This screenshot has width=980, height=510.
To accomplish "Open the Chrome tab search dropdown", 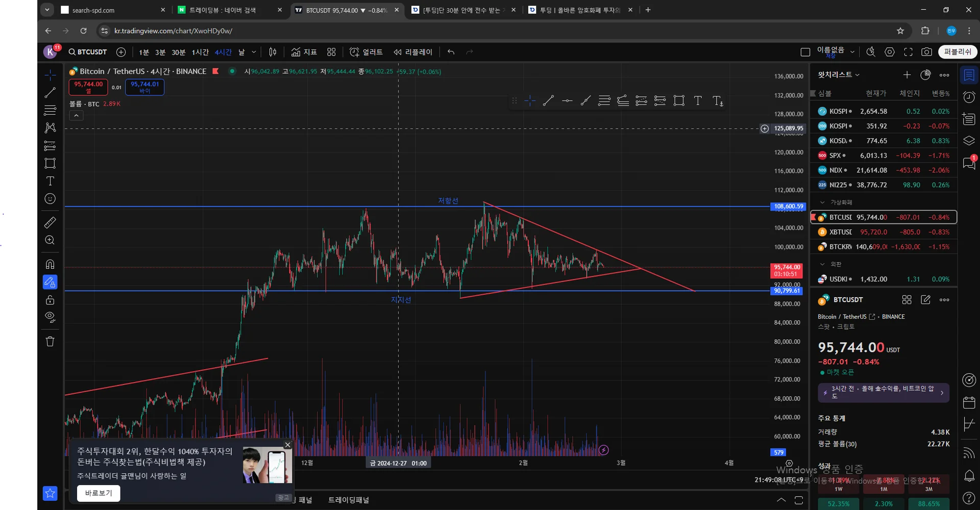I will coord(47,10).
